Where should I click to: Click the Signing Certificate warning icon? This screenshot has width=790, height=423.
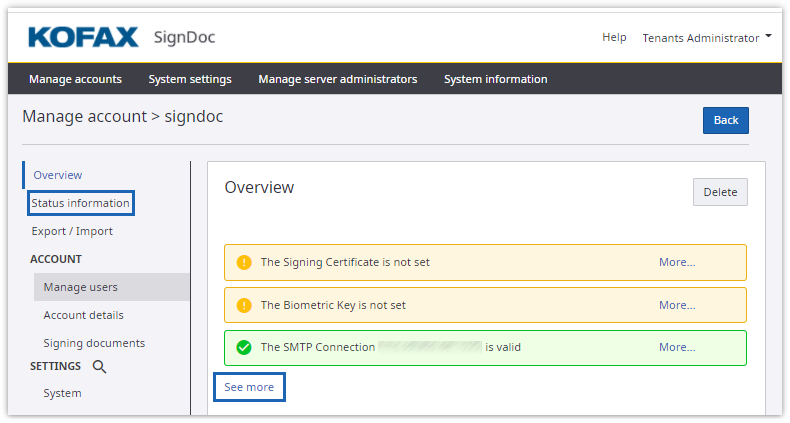click(x=243, y=263)
